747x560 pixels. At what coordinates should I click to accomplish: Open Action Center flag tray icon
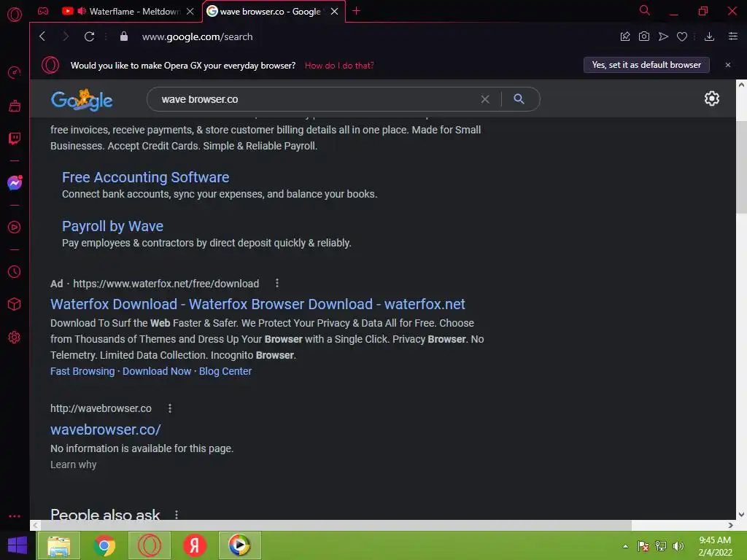click(643, 546)
